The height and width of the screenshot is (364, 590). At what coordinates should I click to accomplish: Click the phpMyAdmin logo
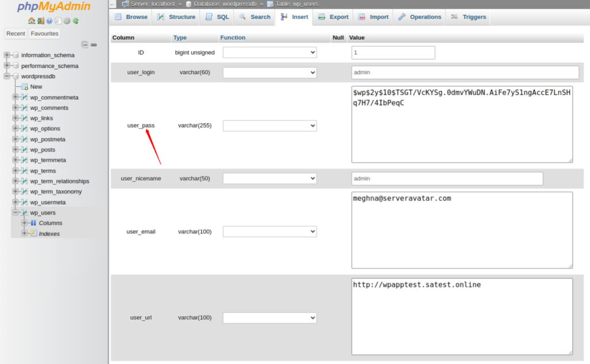pos(54,6)
